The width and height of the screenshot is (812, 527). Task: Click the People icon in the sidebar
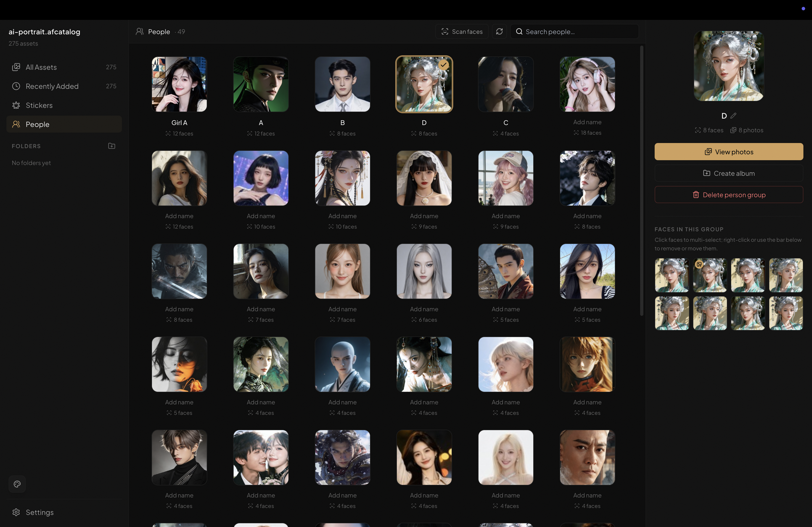click(16, 124)
